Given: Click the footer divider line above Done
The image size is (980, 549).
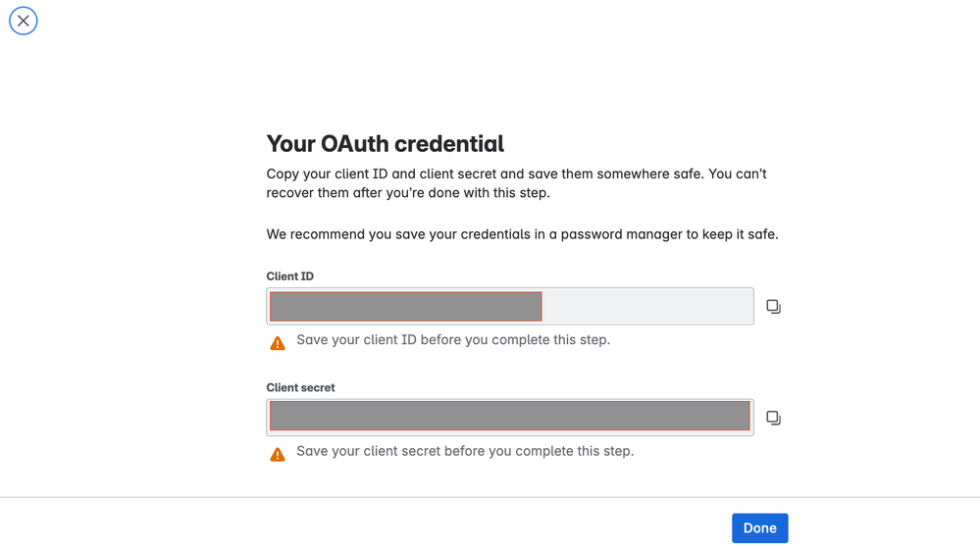Looking at the screenshot, I should tap(490, 497).
